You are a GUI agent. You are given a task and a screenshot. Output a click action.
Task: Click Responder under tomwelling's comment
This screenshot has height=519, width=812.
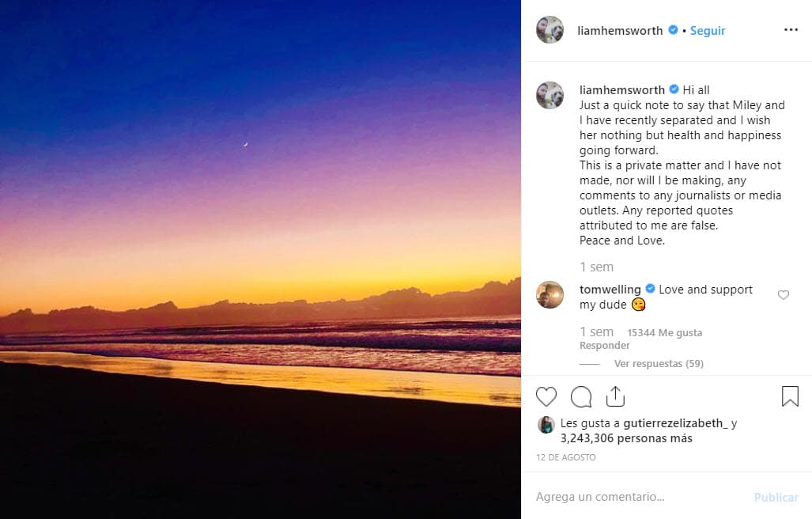pos(605,346)
